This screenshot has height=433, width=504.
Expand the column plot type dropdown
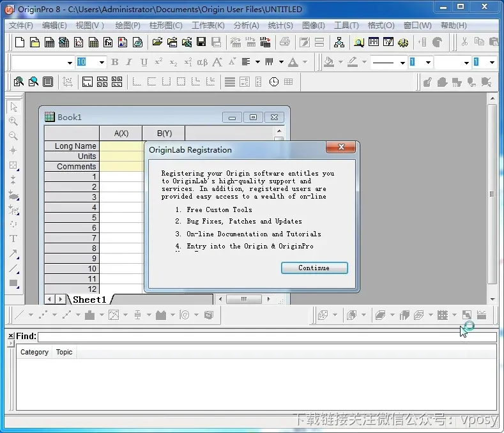coord(102,315)
